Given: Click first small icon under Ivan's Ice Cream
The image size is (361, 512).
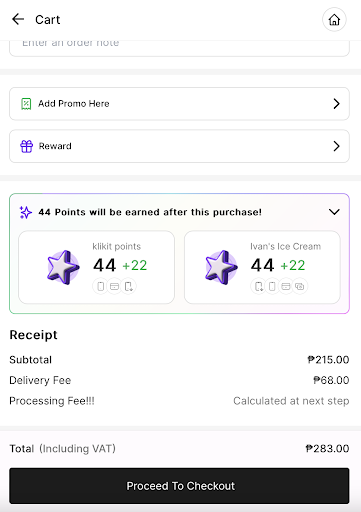Looking at the screenshot, I should [x=259, y=286].
